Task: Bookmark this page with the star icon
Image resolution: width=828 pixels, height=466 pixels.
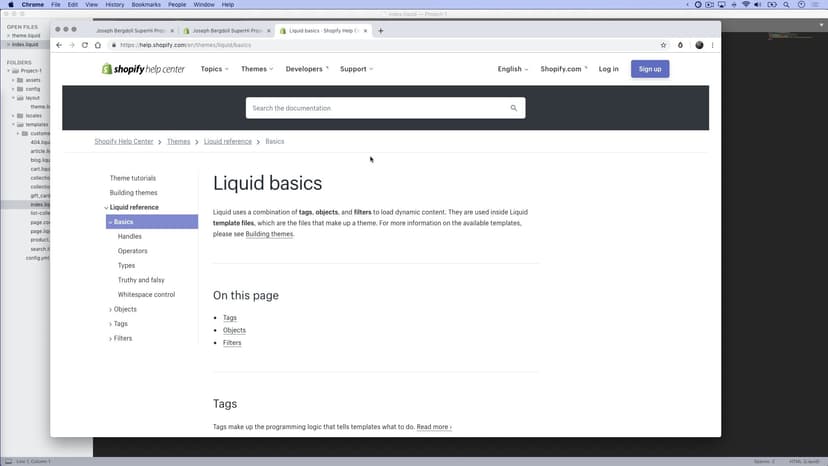Action: (663, 45)
